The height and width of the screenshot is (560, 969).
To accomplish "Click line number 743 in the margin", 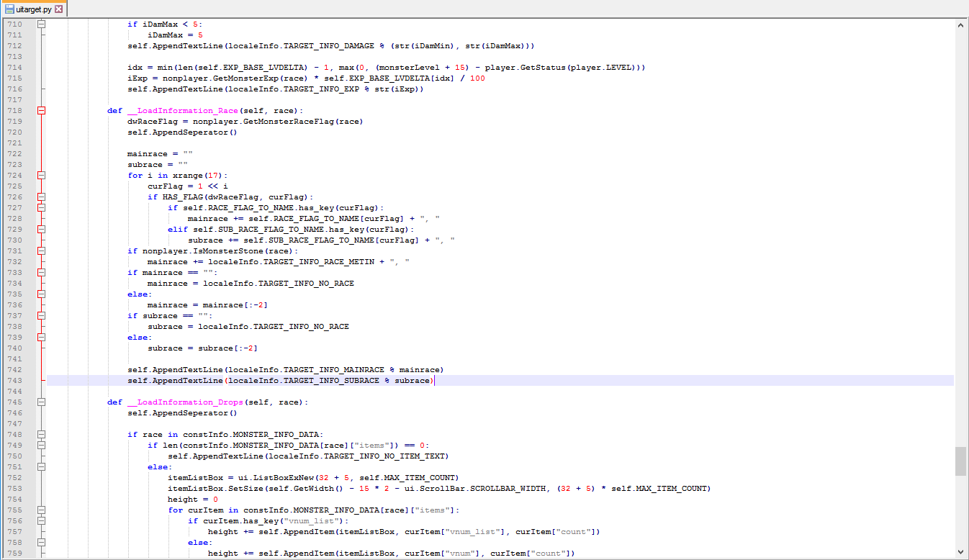I will (14, 381).
